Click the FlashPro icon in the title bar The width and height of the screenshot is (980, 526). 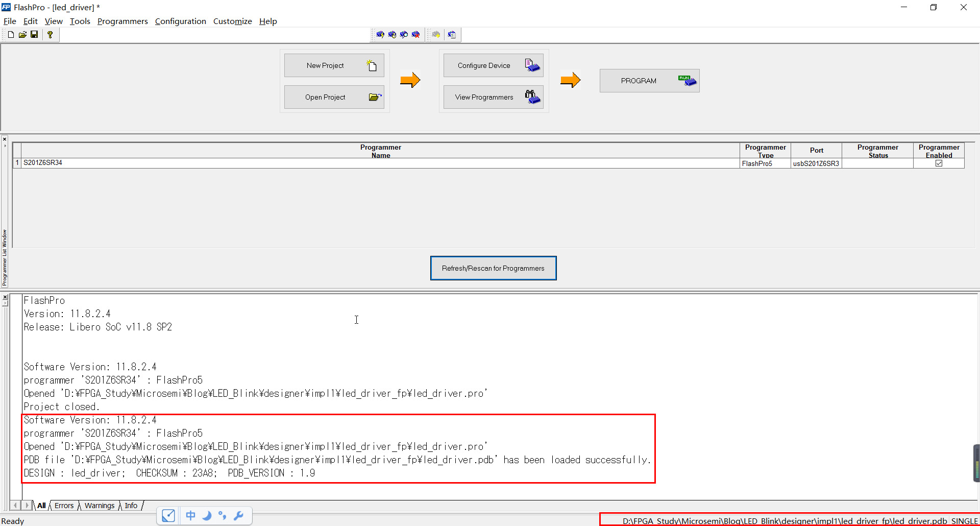[6, 7]
